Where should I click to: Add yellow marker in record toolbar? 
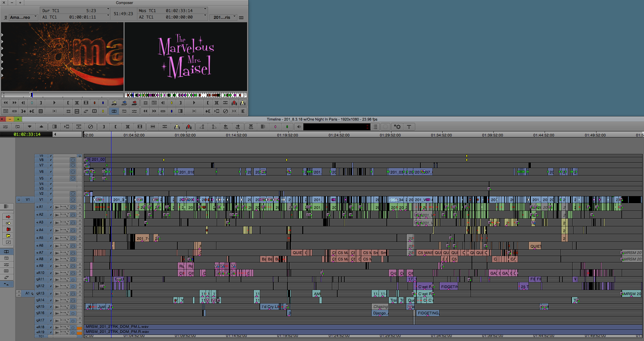pos(172,103)
